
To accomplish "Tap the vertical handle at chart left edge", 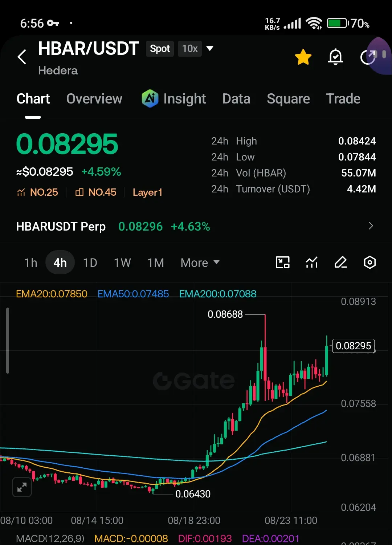I will point(8,341).
